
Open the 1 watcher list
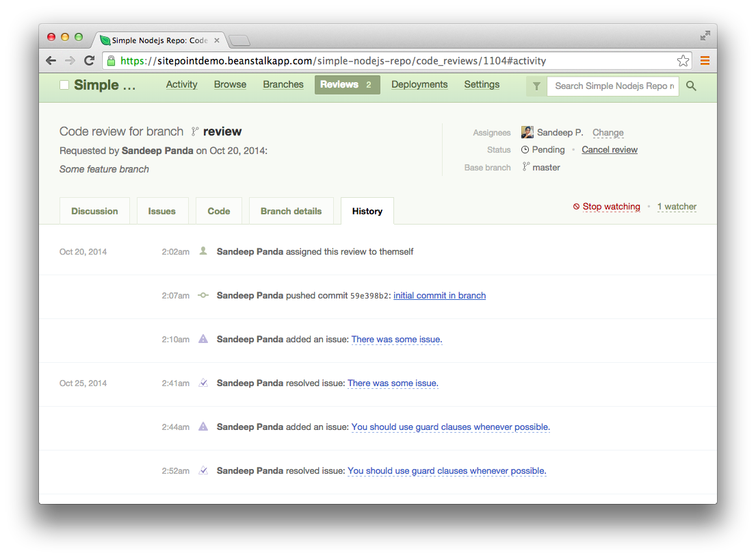point(677,207)
